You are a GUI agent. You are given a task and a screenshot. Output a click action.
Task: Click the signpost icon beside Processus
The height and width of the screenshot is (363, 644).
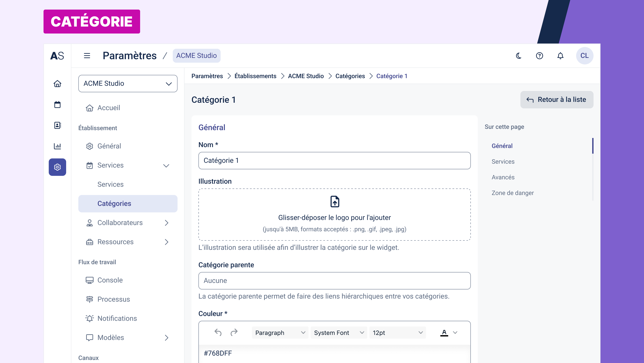coord(89,299)
